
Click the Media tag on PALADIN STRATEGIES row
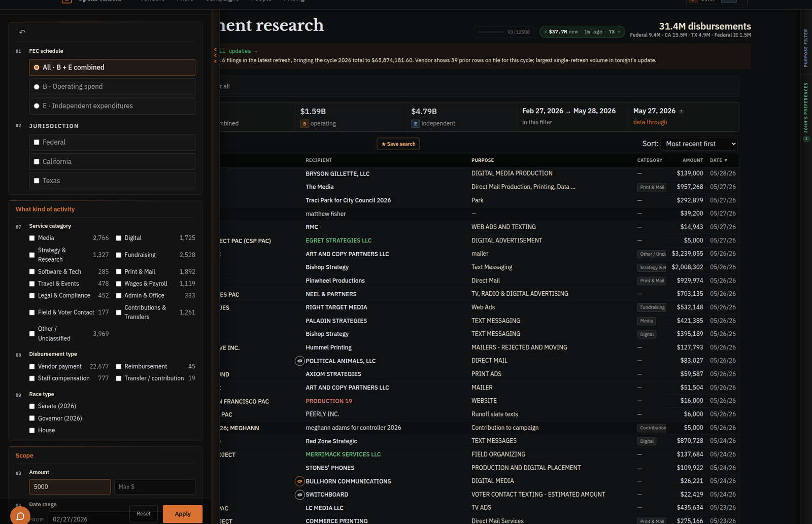(647, 321)
